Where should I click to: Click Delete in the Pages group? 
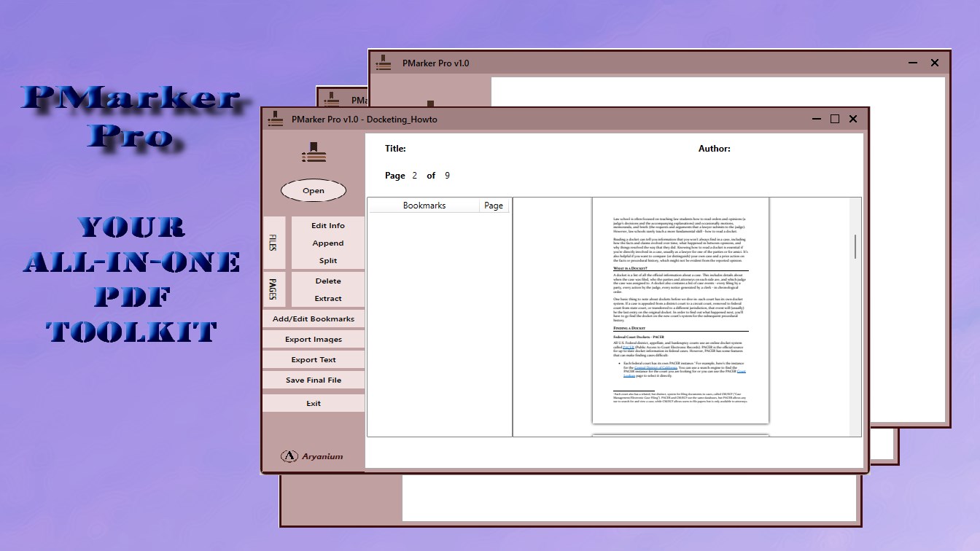point(328,281)
